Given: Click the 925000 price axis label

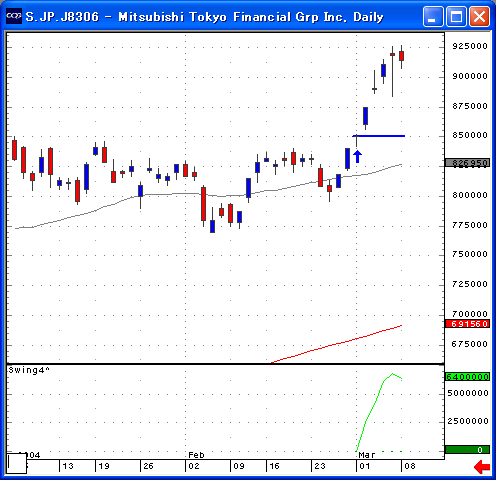Looking at the screenshot, I should pos(470,46).
